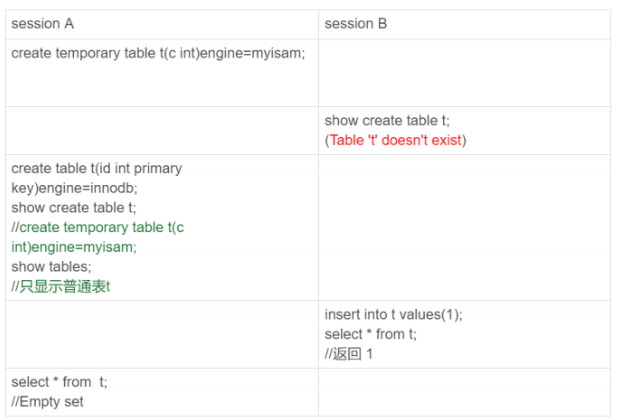Click the green "//只显示普通表t" comment
The height and width of the screenshot is (420, 619).
click(x=60, y=286)
